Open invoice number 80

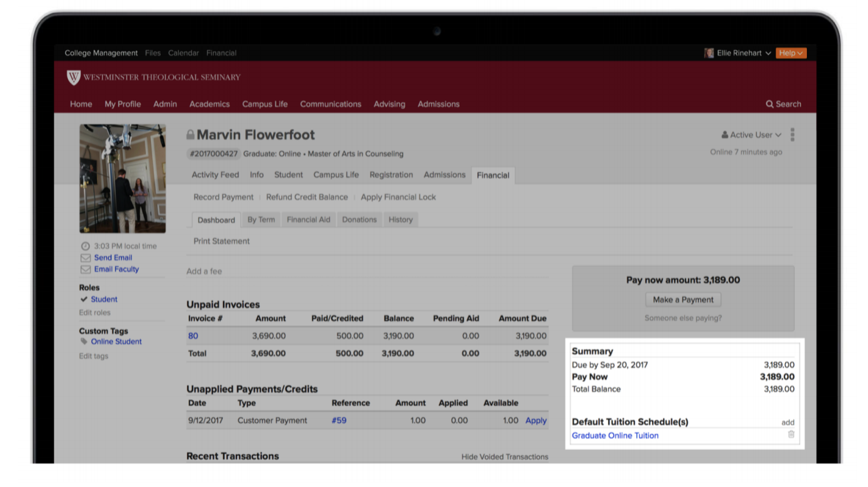(x=193, y=336)
